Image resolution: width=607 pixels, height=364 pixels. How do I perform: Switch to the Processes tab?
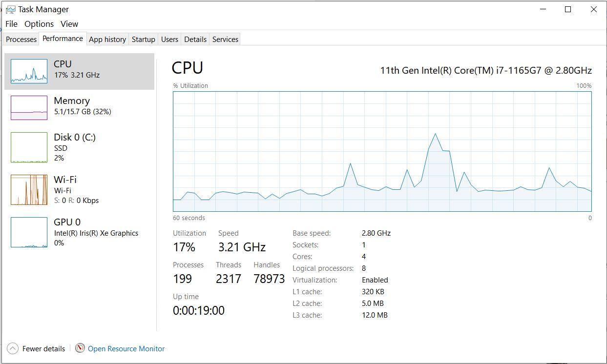click(x=21, y=40)
